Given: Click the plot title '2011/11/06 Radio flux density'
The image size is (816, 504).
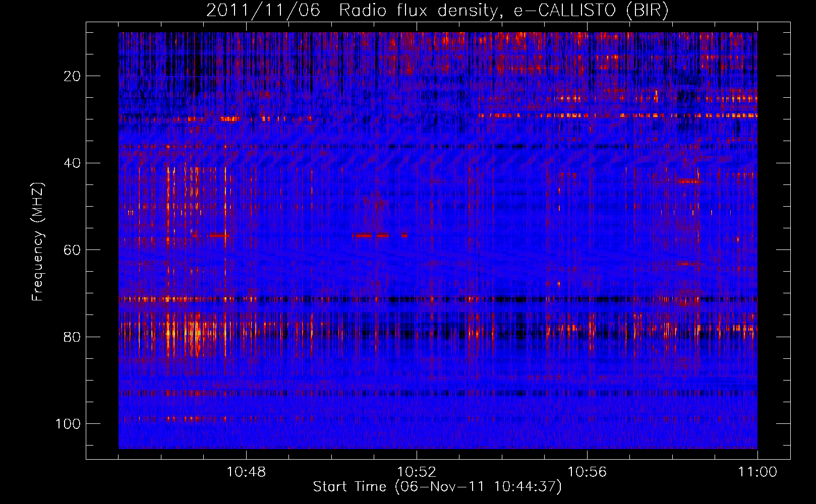Looking at the screenshot, I should coord(437,10).
